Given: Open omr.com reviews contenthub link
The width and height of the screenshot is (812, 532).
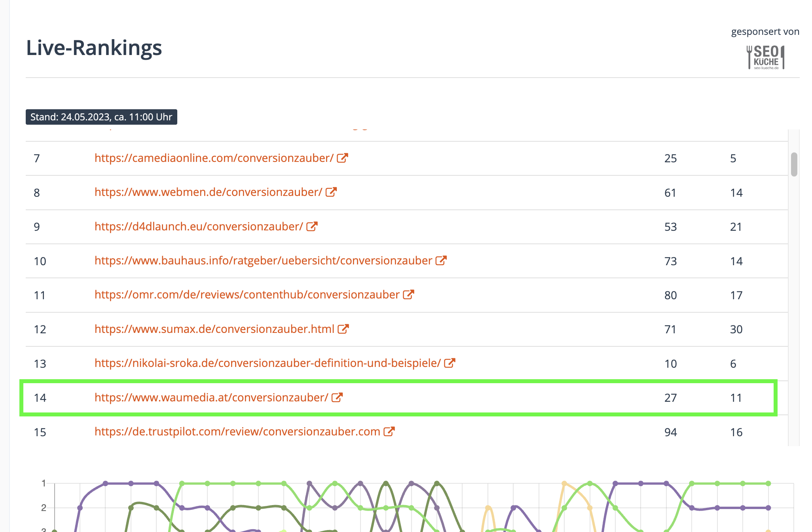Looking at the screenshot, I should 247,294.
